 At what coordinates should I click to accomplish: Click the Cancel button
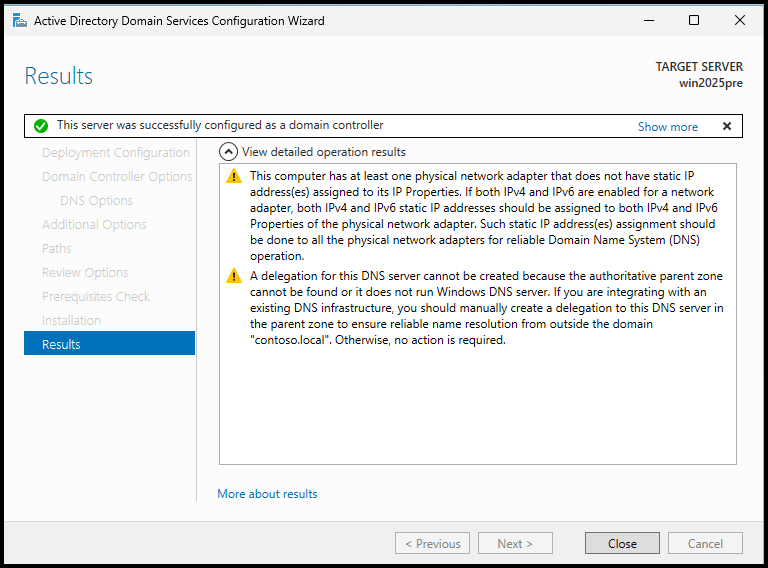click(x=704, y=544)
